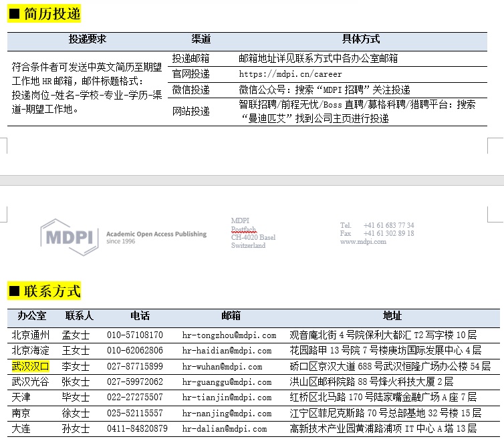The image size is (504, 447).
Task: Click the phone number 0411-84820879
Action: click(137, 429)
